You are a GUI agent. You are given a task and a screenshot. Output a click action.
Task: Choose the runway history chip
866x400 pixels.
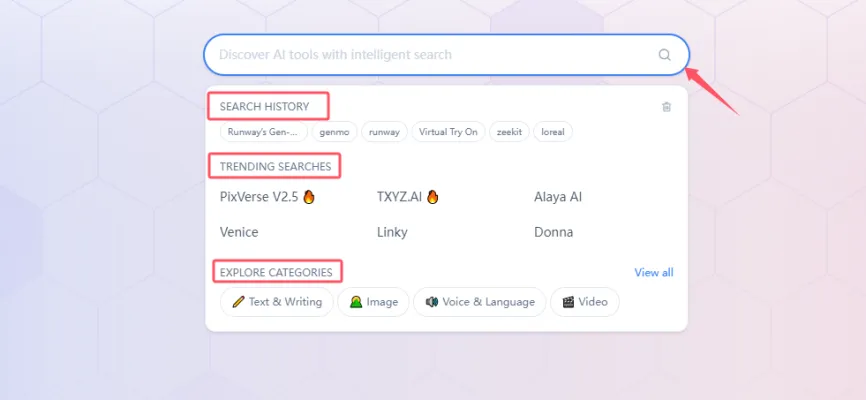(384, 132)
